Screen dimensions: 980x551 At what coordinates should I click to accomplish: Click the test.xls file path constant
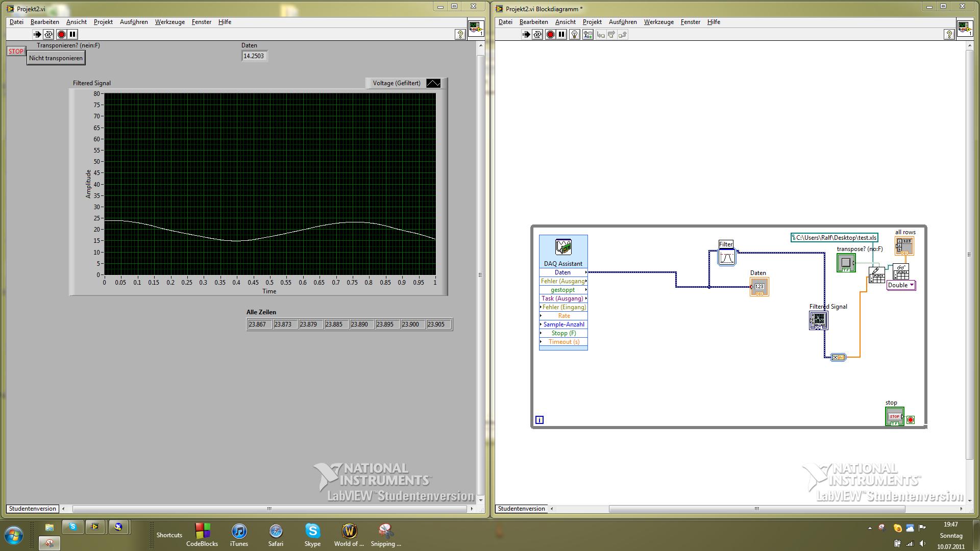click(835, 238)
